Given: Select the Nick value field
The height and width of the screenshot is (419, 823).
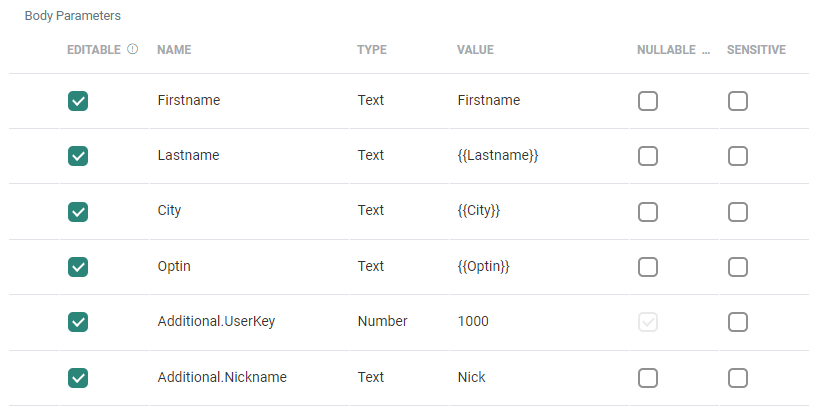Looking at the screenshot, I should (x=471, y=377).
